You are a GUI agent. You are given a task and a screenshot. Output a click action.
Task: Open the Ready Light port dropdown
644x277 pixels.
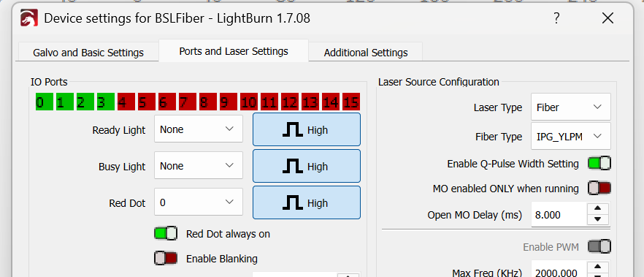coord(199,129)
